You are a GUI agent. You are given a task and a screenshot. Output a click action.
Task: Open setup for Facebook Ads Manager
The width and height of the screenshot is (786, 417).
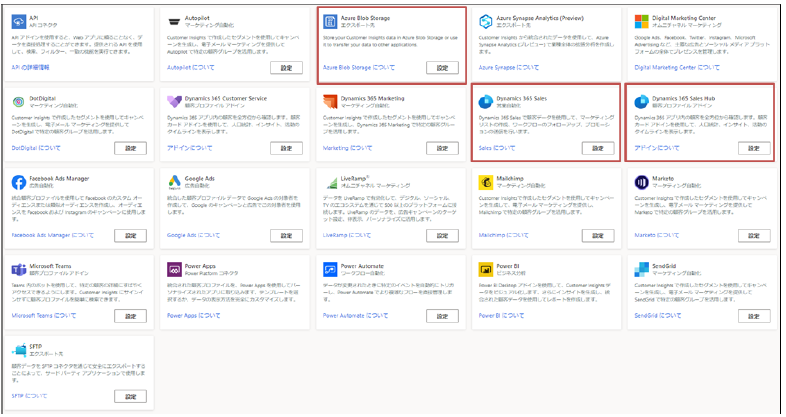(130, 236)
